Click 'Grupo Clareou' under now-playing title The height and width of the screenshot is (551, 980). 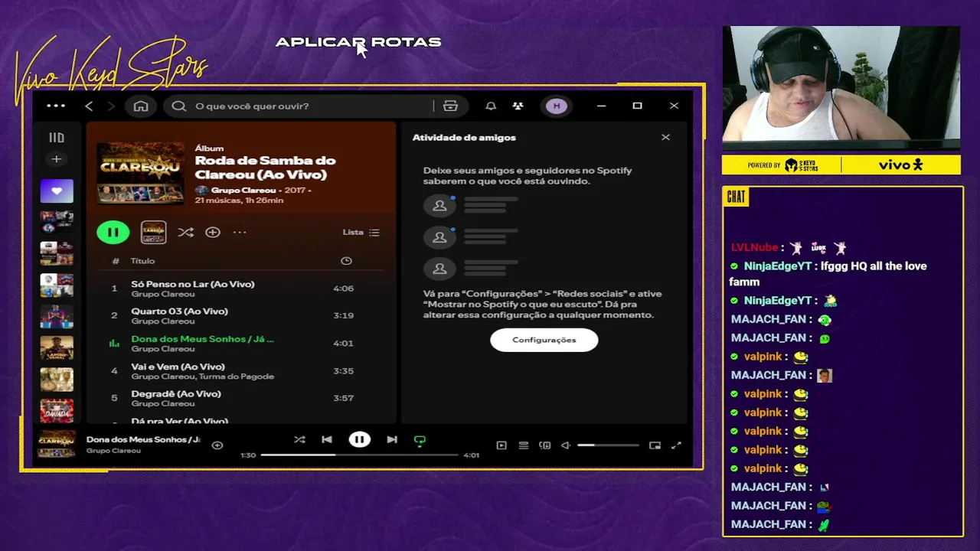point(113,451)
